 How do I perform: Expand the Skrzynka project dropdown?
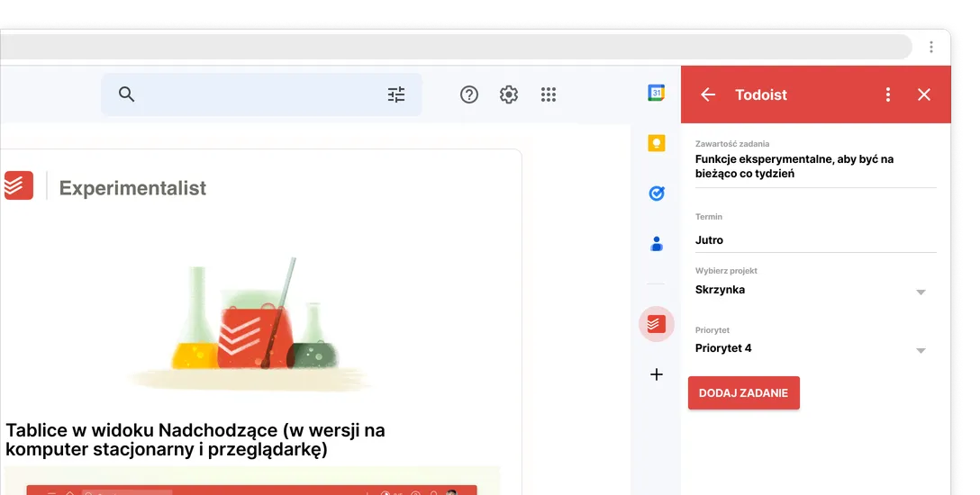[x=920, y=292]
